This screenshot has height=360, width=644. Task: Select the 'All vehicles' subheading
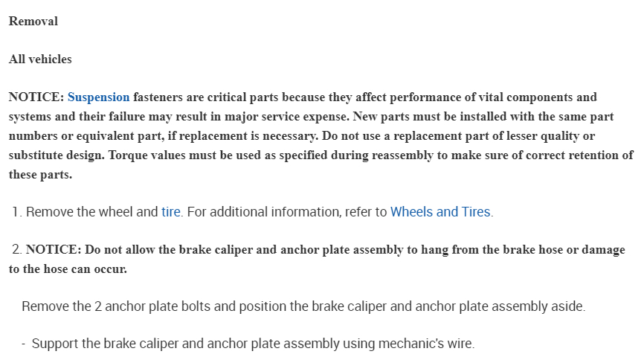40,59
